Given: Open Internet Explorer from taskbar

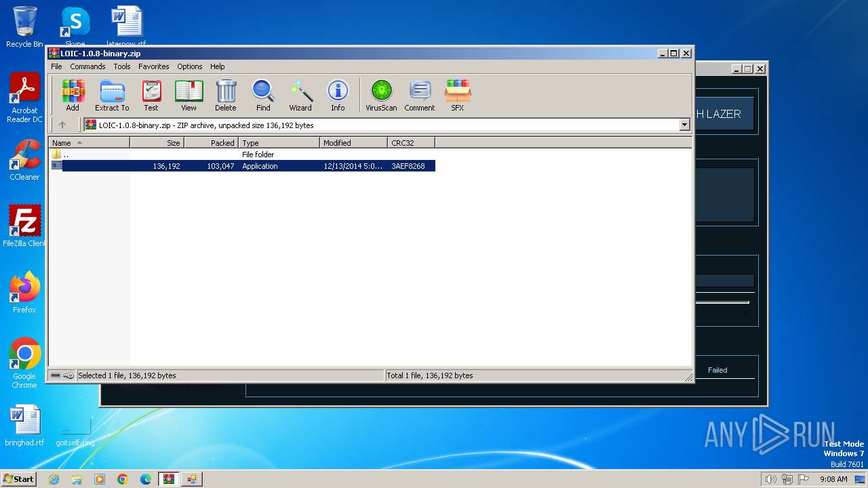Looking at the screenshot, I should (x=54, y=479).
